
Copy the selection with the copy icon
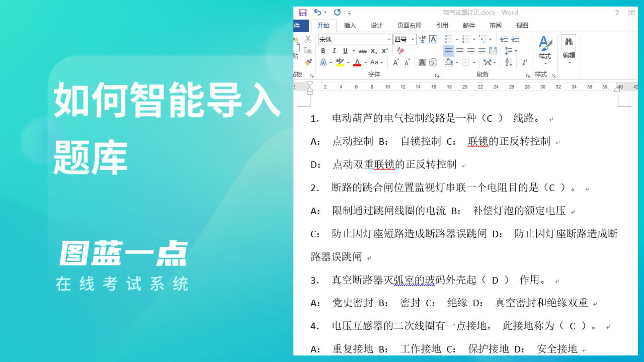[308, 51]
